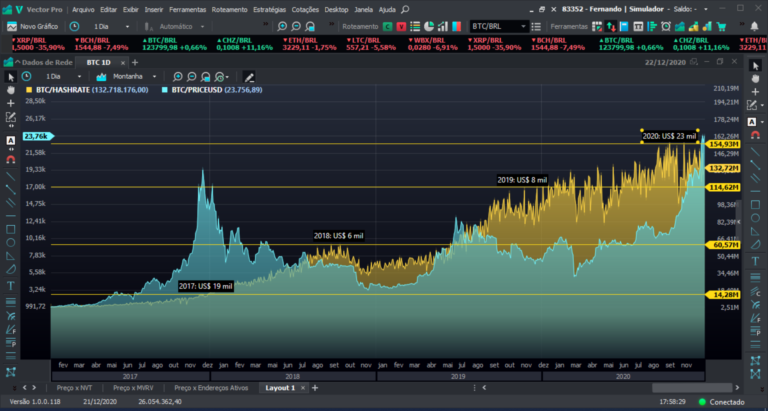Click the Dados de Rede tab
Screen dimensions: 768x411
coord(47,62)
